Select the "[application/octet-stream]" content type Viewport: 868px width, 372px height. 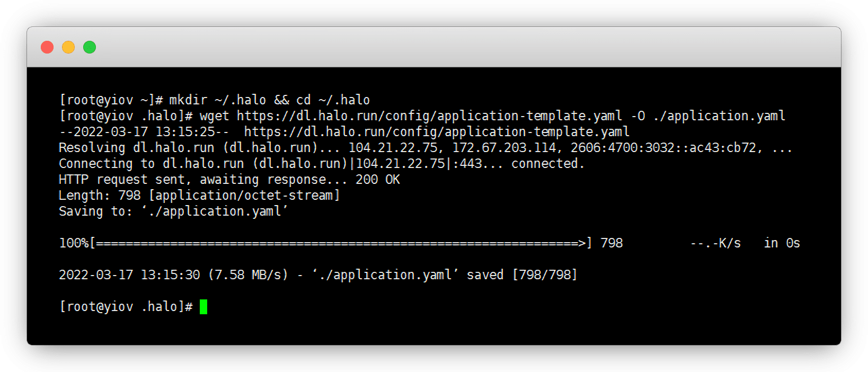[x=244, y=196]
